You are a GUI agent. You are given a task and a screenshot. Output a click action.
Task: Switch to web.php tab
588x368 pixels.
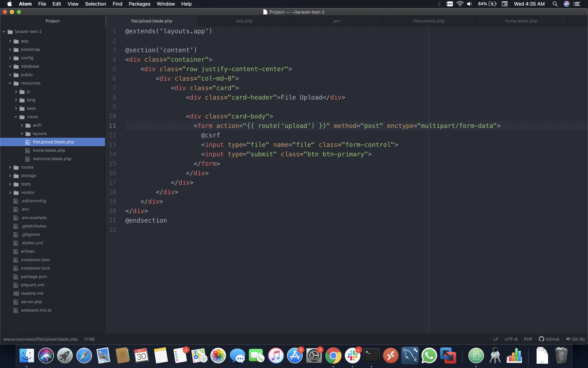coord(244,21)
